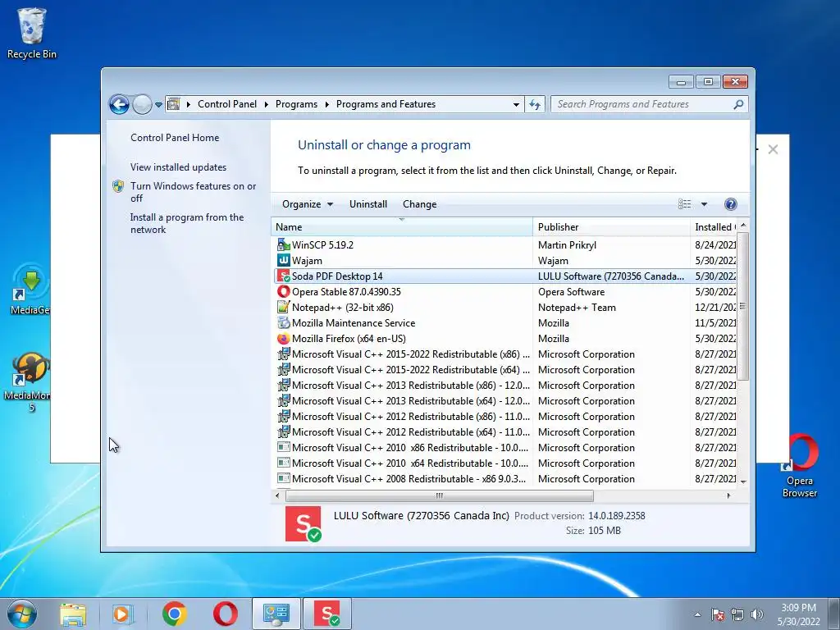Expand the arrow after Control Panel breadcrumb

[267, 104]
